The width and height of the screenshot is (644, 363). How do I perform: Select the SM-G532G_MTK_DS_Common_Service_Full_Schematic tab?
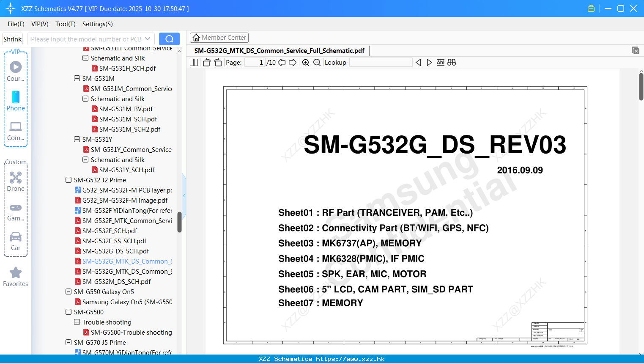pos(280,51)
